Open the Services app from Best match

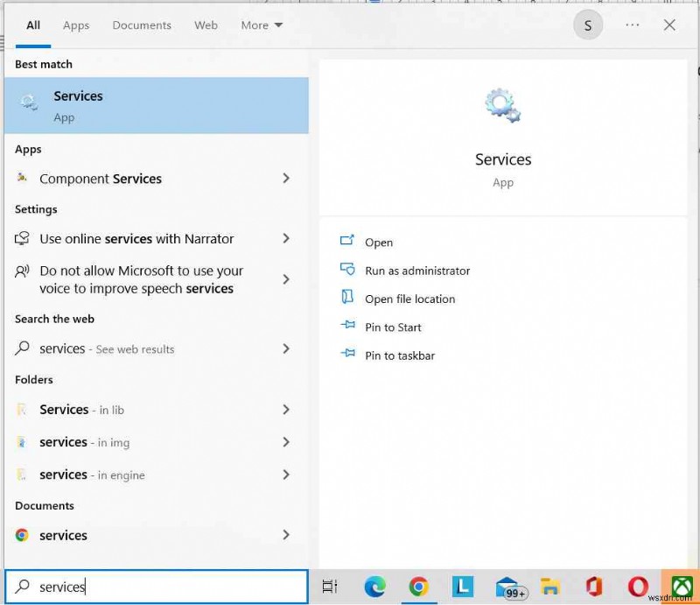click(x=78, y=105)
